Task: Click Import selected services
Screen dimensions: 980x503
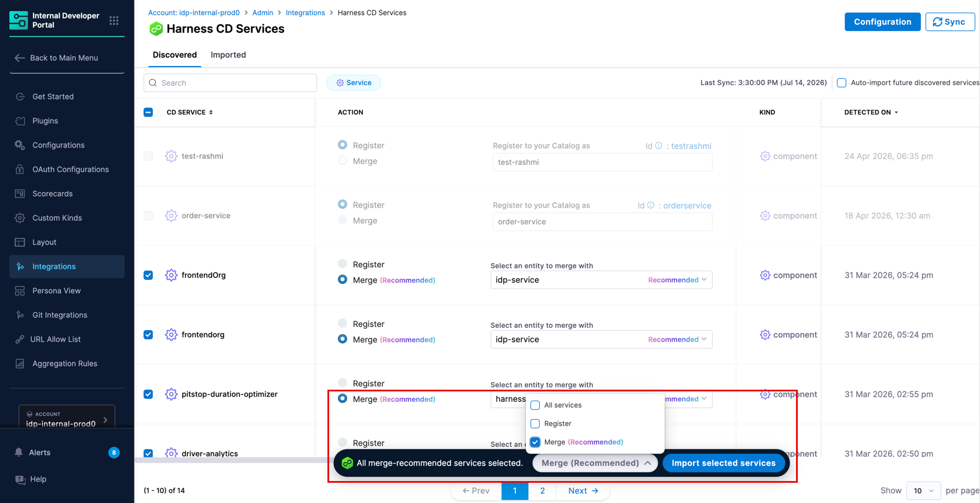Action: pos(723,463)
